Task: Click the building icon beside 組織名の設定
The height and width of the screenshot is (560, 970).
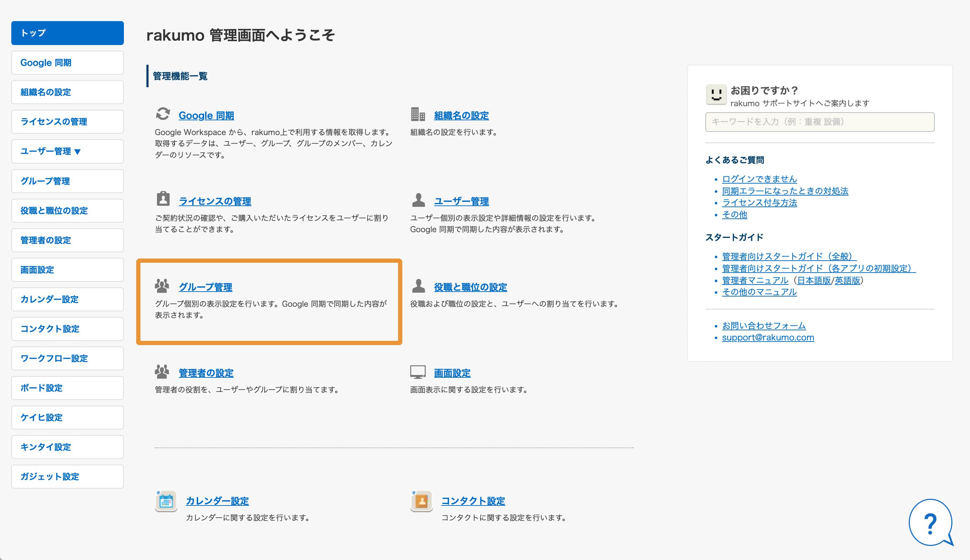Action: 418,114
